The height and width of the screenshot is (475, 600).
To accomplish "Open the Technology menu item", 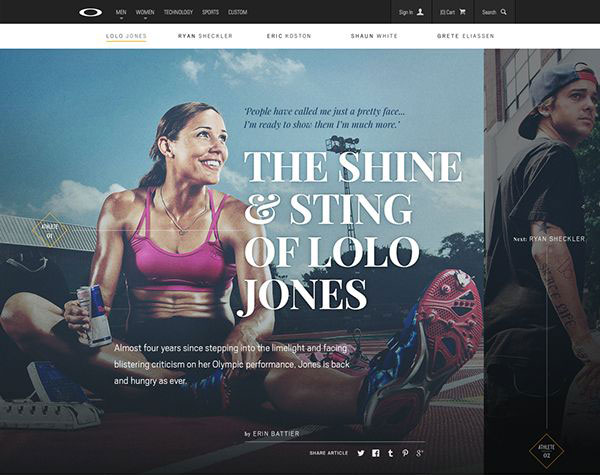I will point(178,12).
